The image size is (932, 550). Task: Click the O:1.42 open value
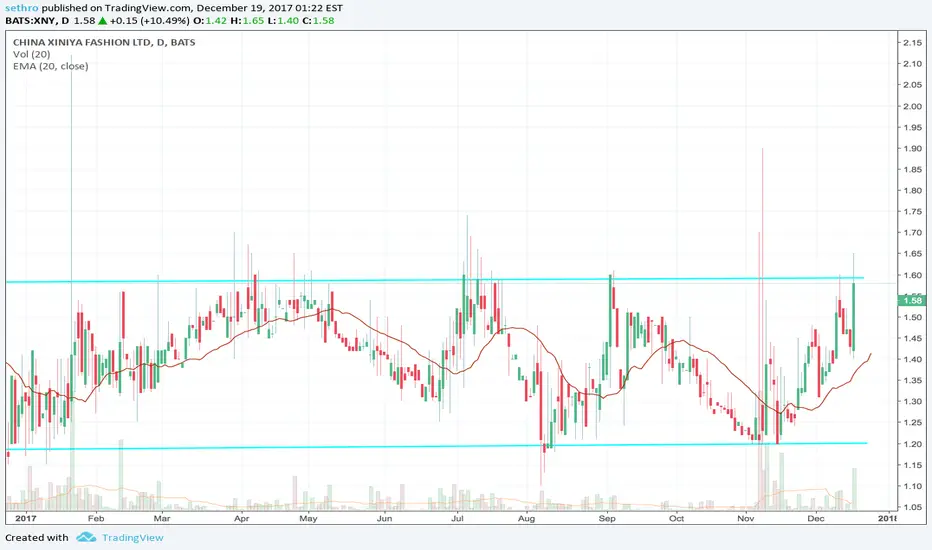(210, 21)
